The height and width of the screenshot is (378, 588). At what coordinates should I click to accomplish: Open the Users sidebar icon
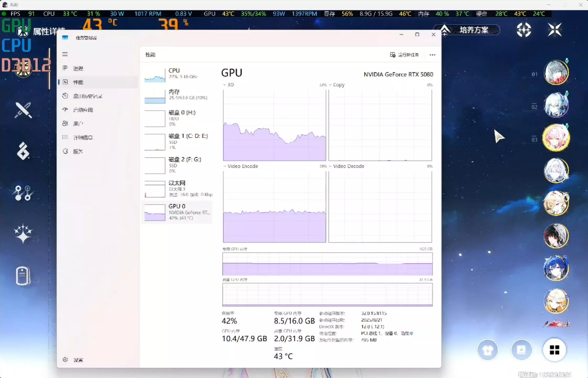click(x=65, y=123)
